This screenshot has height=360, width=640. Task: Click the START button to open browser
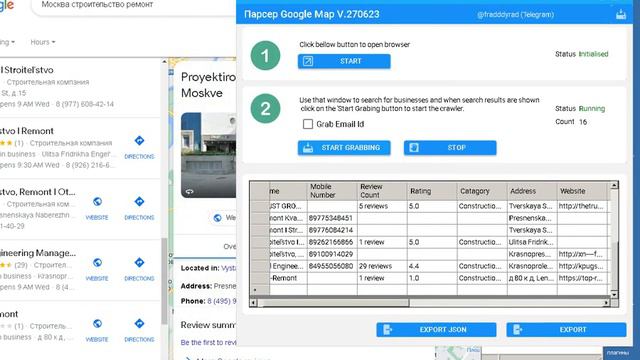point(344,61)
